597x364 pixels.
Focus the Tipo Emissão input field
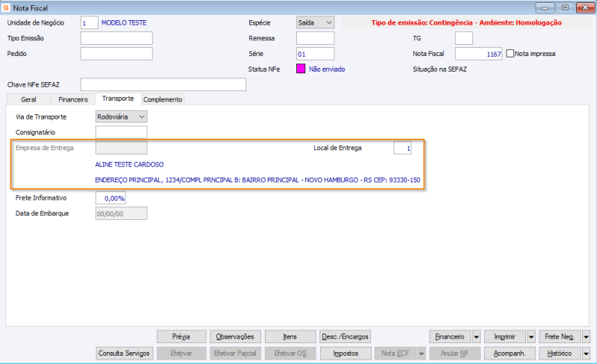click(x=116, y=38)
